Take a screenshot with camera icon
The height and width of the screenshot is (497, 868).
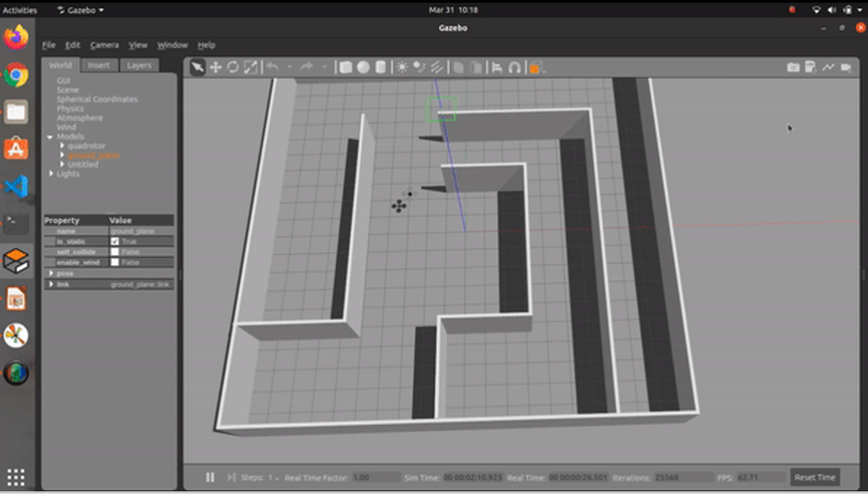[x=792, y=67]
